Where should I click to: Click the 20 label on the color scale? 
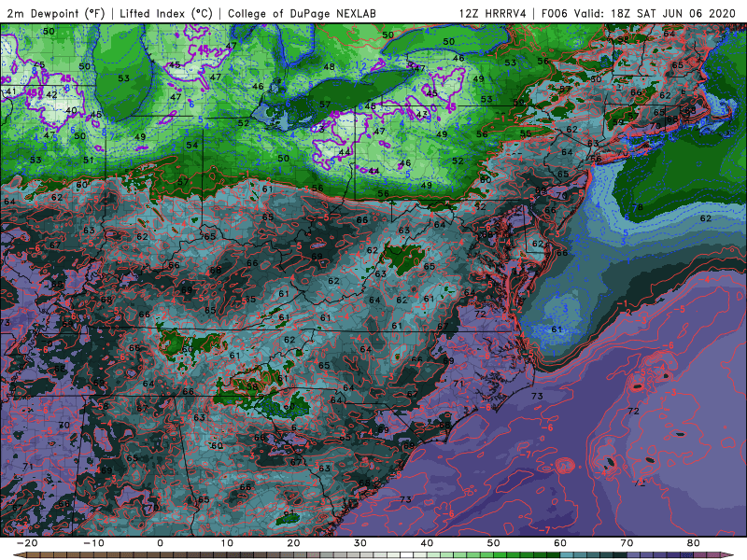293,543
